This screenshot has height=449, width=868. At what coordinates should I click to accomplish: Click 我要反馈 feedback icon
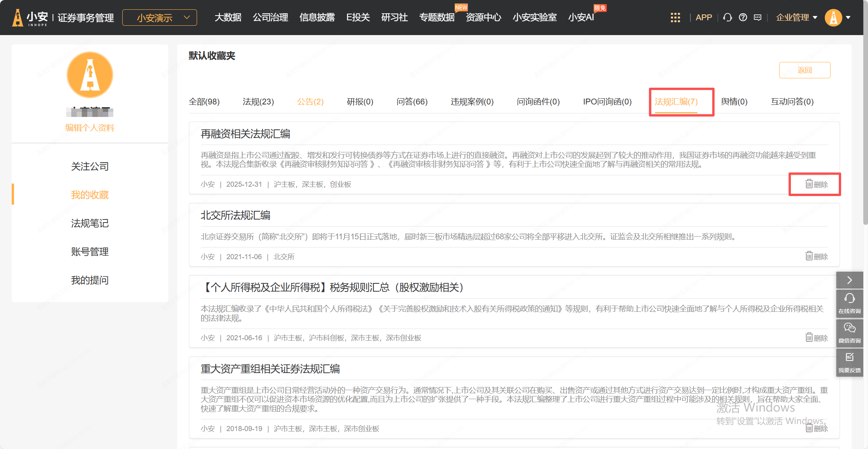point(850,362)
